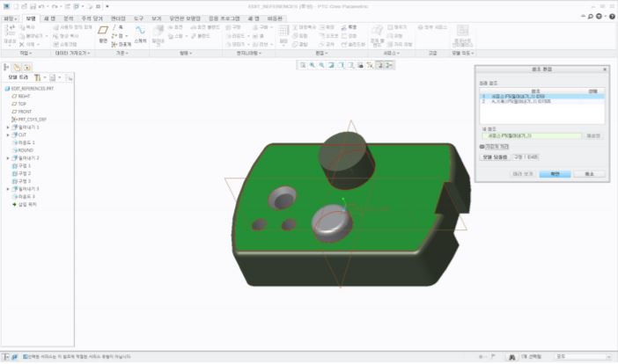The width and height of the screenshot is (618, 364).
Task: Click the 취소 button in the Edit References dialog
Action: [589, 174]
